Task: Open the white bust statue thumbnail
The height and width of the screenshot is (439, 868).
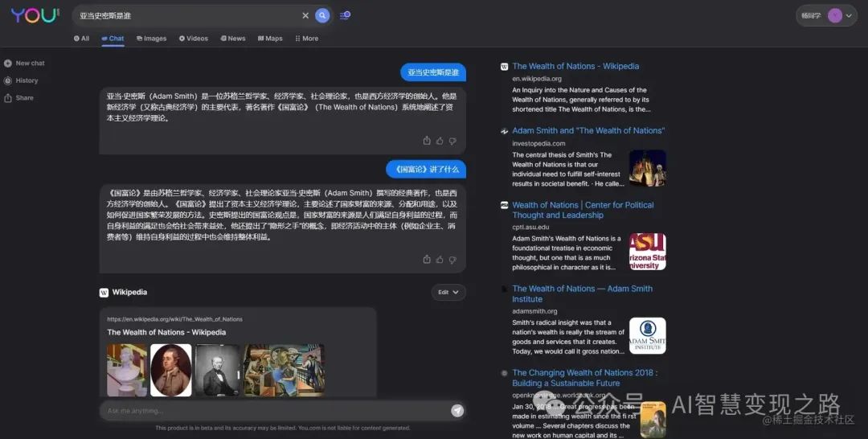Action: pyautogui.click(x=127, y=370)
